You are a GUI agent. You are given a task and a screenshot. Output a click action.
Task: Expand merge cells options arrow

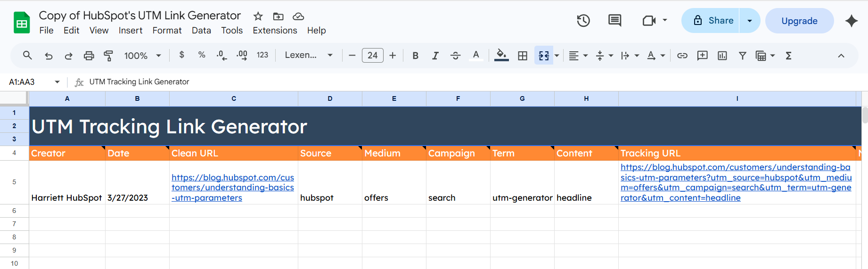557,56
